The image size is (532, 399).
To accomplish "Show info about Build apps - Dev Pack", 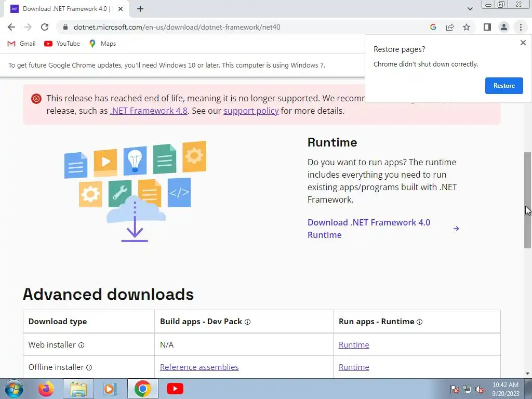I will 248,322.
